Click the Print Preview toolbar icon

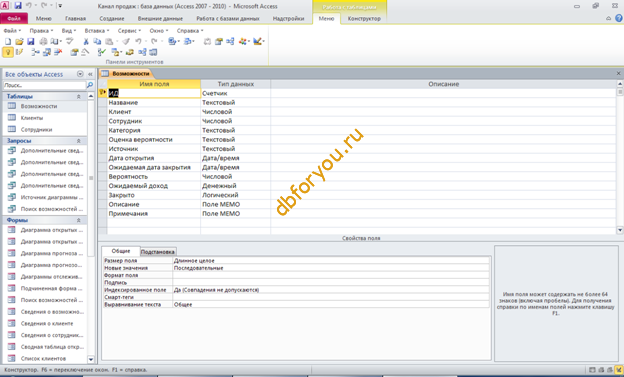[54, 41]
